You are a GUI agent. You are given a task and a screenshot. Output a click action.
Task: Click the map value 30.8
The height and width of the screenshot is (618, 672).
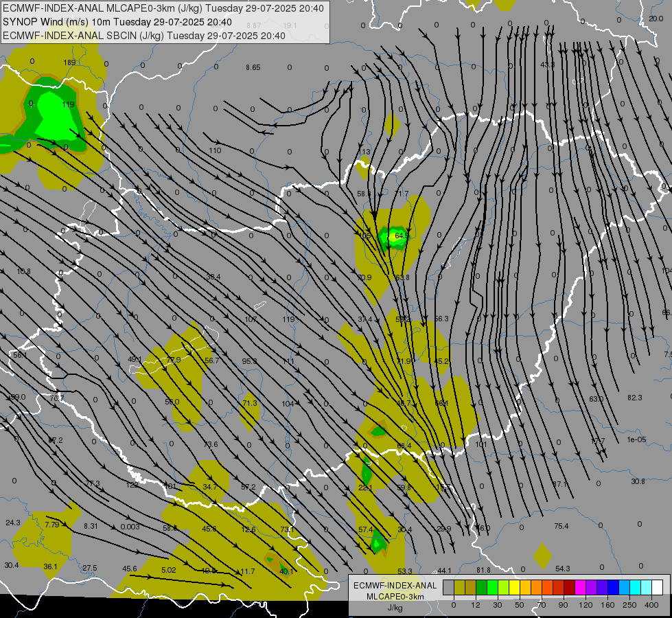pos(638,481)
